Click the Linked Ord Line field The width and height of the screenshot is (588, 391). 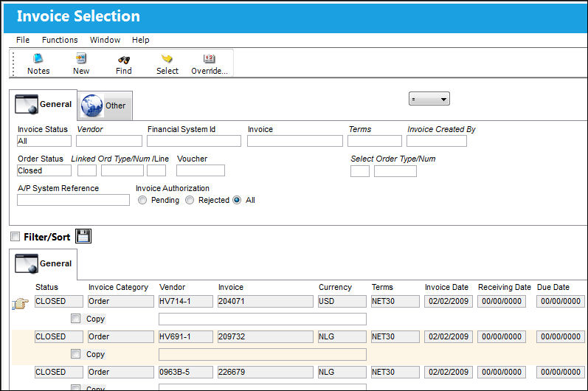[x=156, y=170]
